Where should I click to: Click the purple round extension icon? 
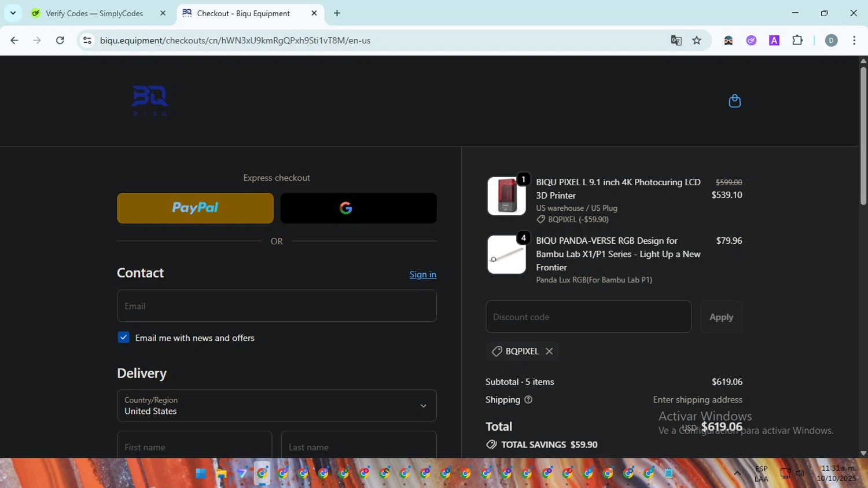point(751,41)
